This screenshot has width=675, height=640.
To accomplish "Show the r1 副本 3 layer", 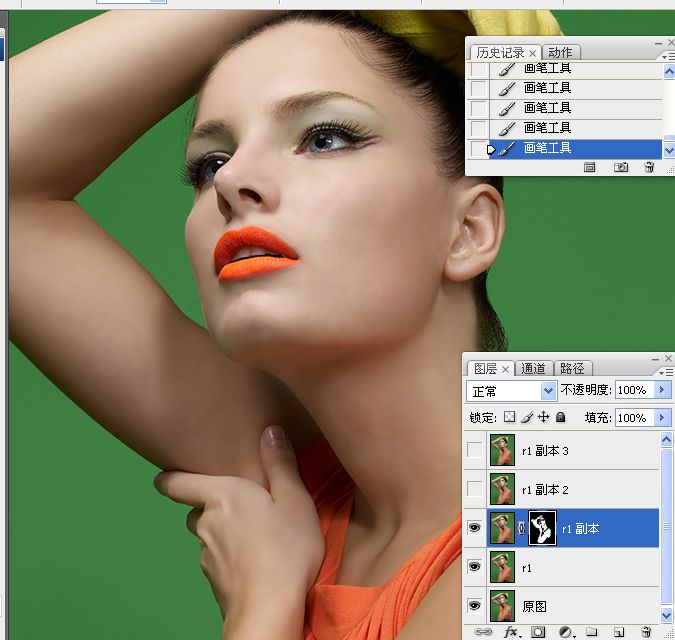I will [x=474, y=450].
